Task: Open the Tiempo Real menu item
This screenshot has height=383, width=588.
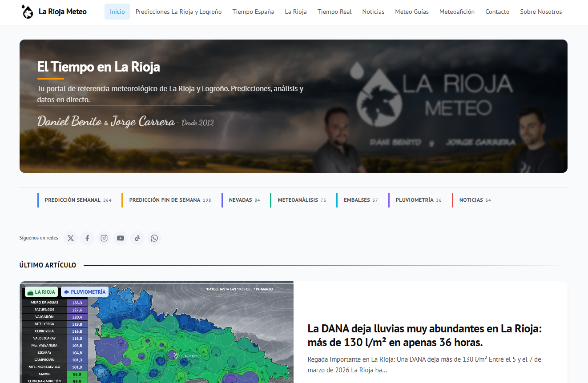Action: [x=334, y=12]
